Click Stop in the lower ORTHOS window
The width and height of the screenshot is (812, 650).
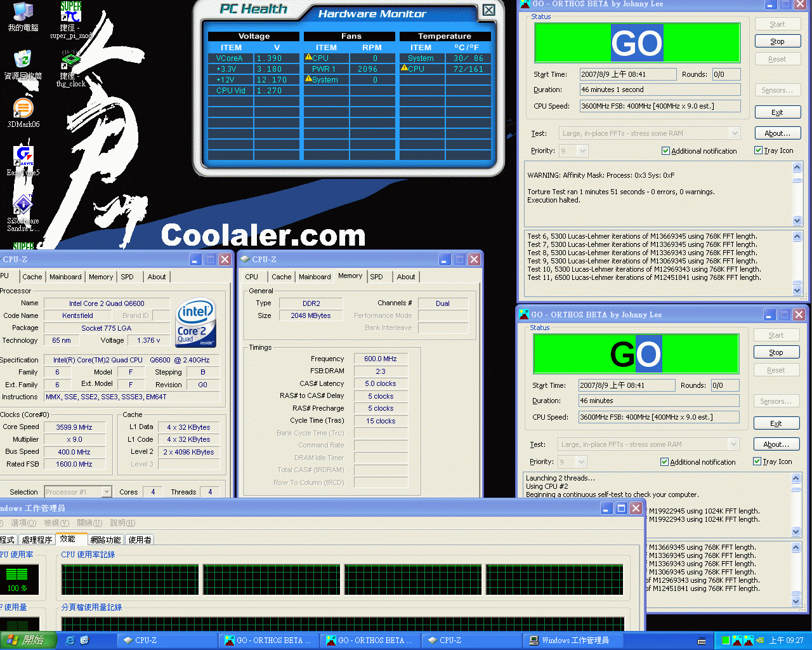(x=776, y=352)
